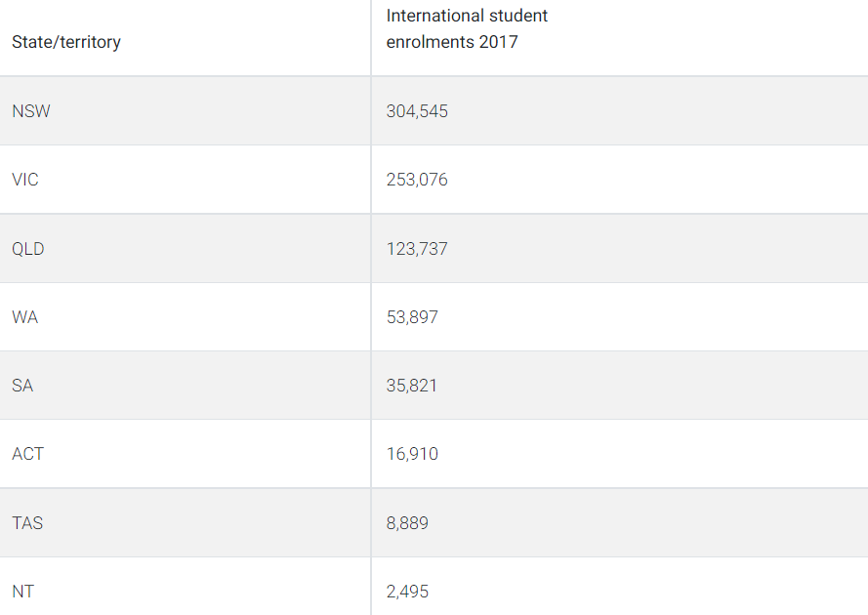Viewport: 868px width, 615px height.
Task: Click the 304,545 enrolment value
Action: (417, 111)
